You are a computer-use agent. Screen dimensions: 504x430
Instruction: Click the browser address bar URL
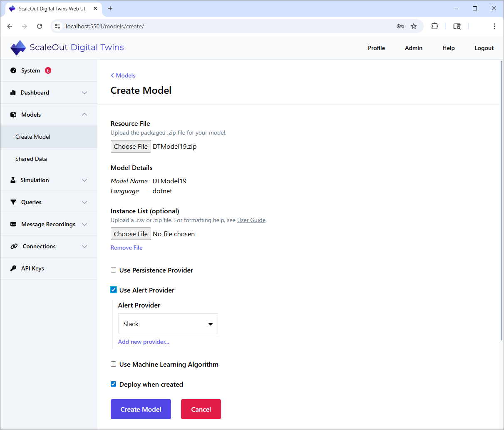pyautogui.click(x=105, y=26)
